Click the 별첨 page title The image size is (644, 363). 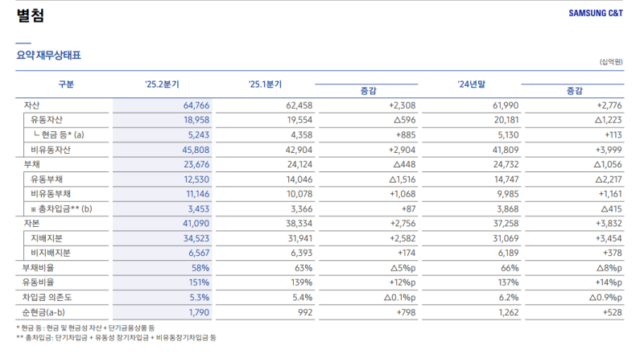pos(30,15)
